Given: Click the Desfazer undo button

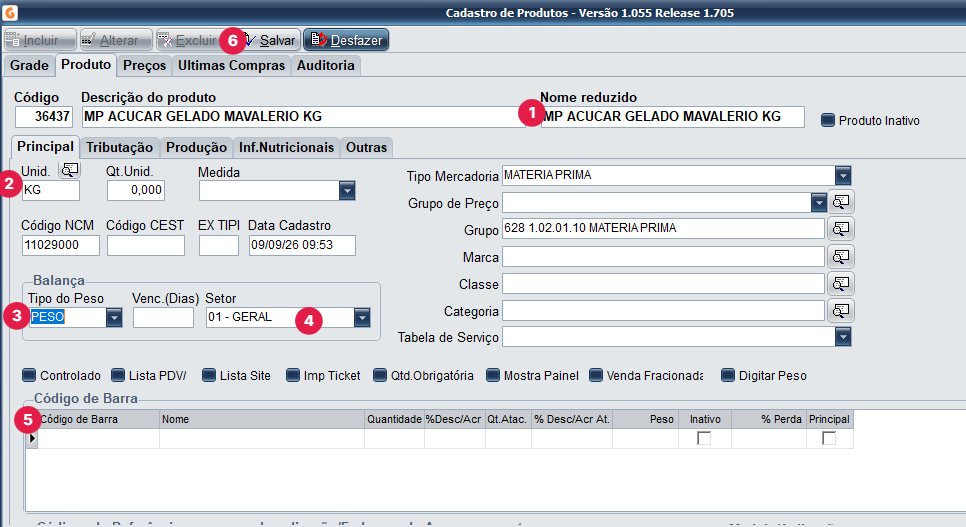Looking at the screenshot, I should click(346, 40).
